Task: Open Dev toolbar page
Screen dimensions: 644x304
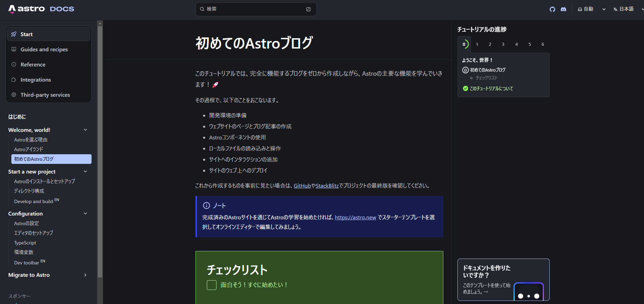Action: (x=51, y=262)
